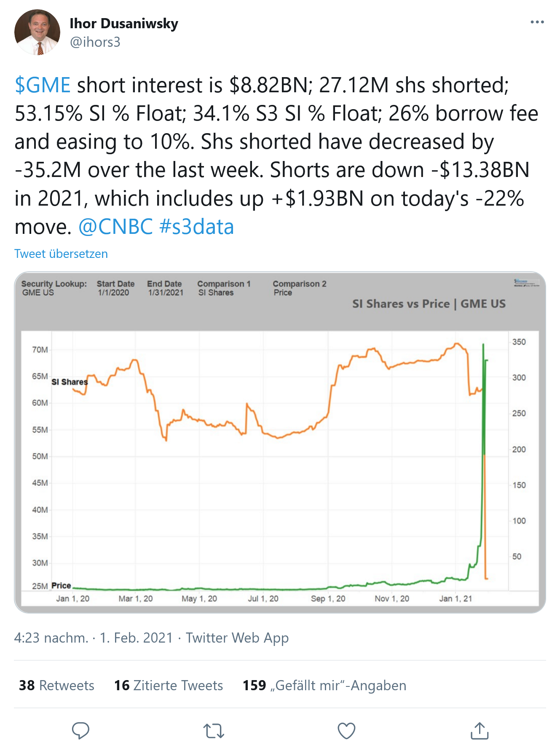Click the @ihors3 username handle

coord(95,42)
